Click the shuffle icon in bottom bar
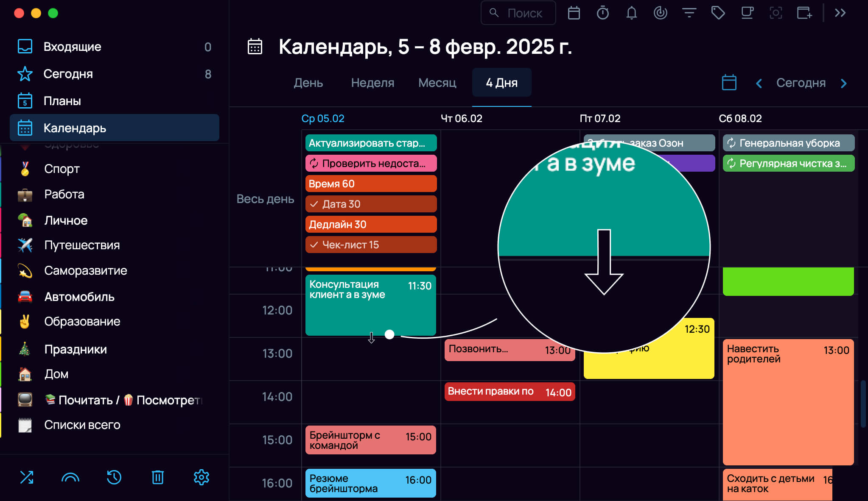The image size is (868, 501). (x=27, y=477)
